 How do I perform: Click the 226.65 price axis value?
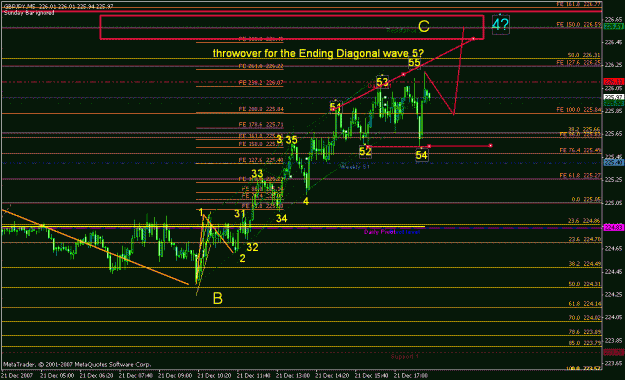[x=614, y=19]
